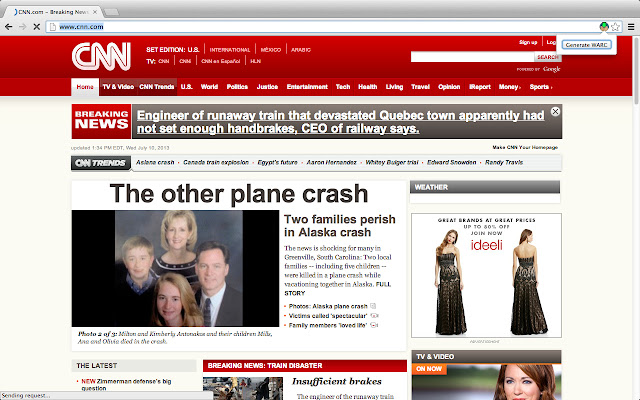This screenshot has width=640, height=400.
Task: Click the WARC extension icon in address bar
Action: (x=604, y=27)
